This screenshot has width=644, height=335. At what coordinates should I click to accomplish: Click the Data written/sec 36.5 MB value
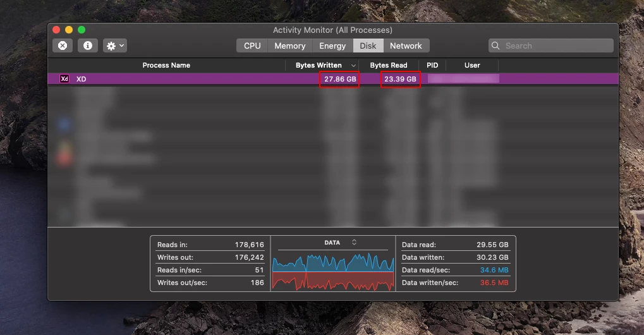494,283
